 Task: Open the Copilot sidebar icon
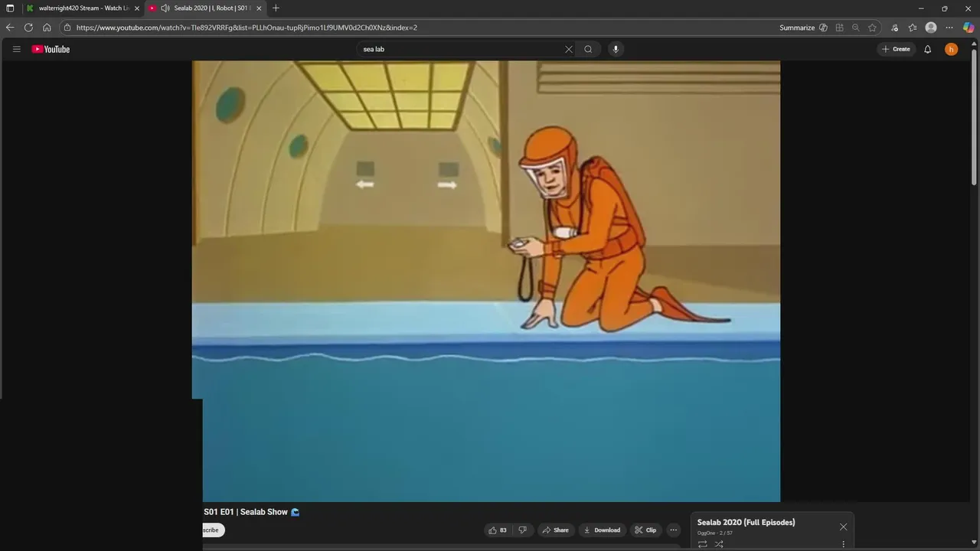tap(969, 28)
